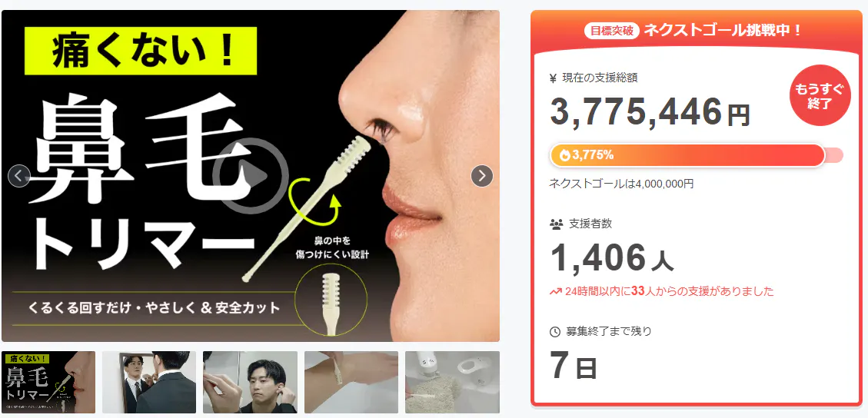Screen dimensions: 868x418
Task: Select thumbnail of man trimming near ear
Action: (250, 382)
